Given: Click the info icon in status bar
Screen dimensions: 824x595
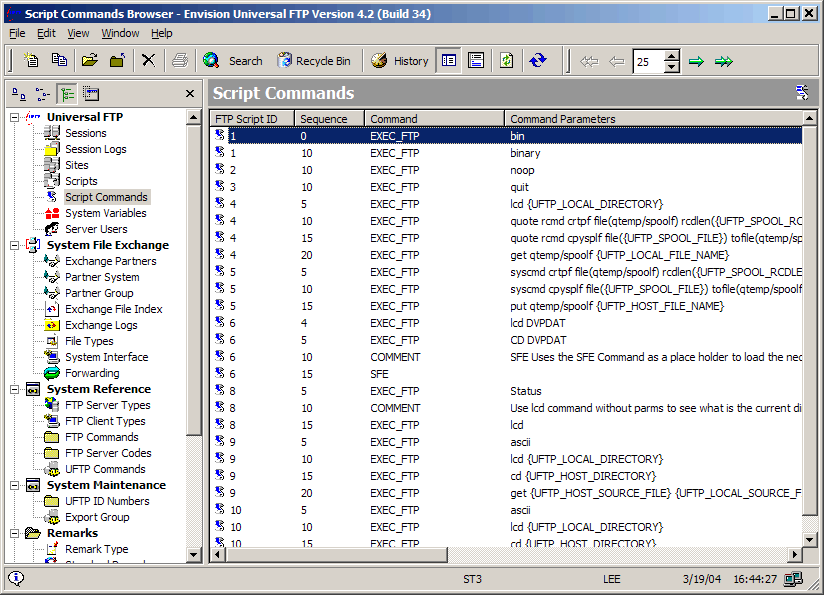Looking at the screenshot, I should tap(16, 579).
